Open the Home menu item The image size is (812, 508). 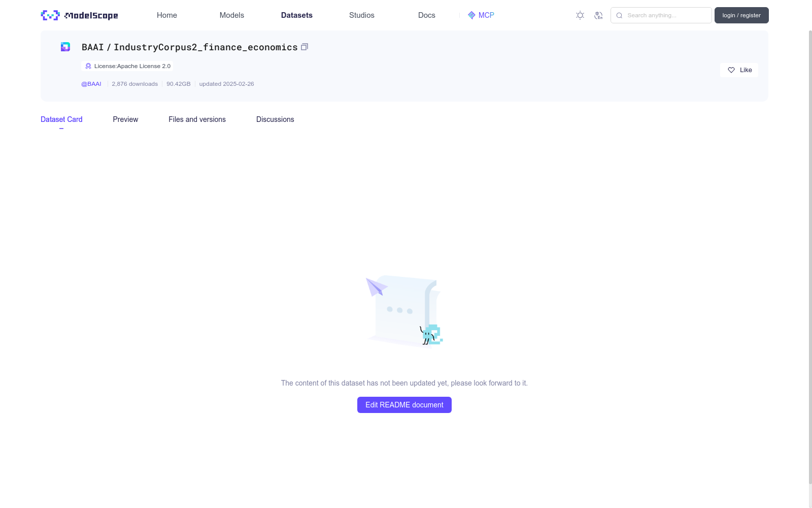(167, 15)
